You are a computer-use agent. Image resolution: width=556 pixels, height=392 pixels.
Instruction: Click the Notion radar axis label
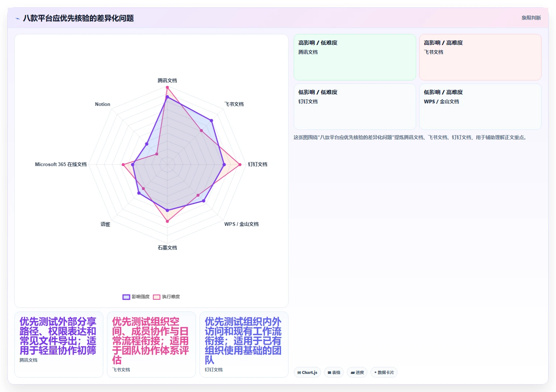[103, 104]
